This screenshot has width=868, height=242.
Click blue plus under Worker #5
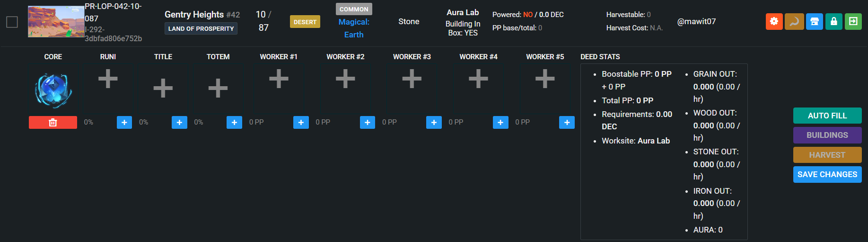tap(567, 123)
